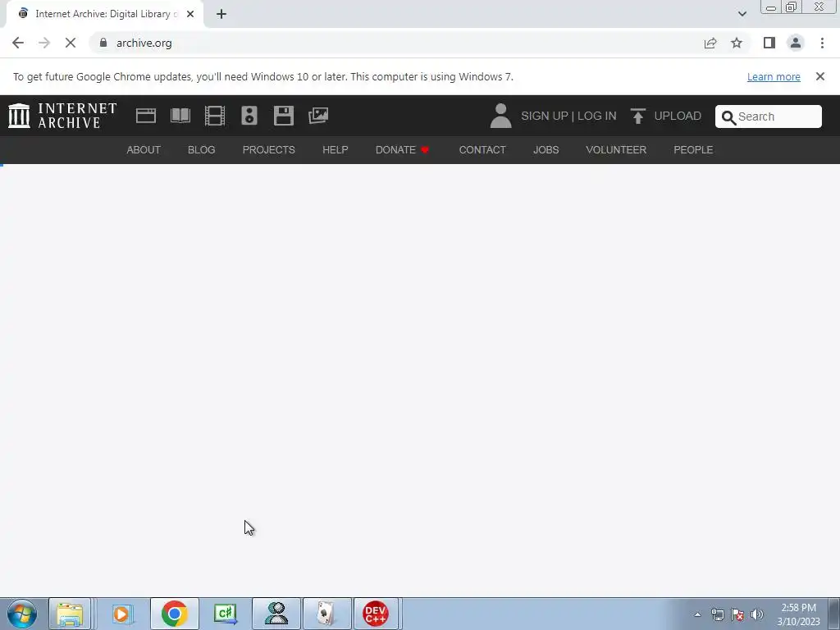The width and height of the screenshot is (840, 630).
Task: Open Dev-C++ from taskbar
Action: coord(376,614)
